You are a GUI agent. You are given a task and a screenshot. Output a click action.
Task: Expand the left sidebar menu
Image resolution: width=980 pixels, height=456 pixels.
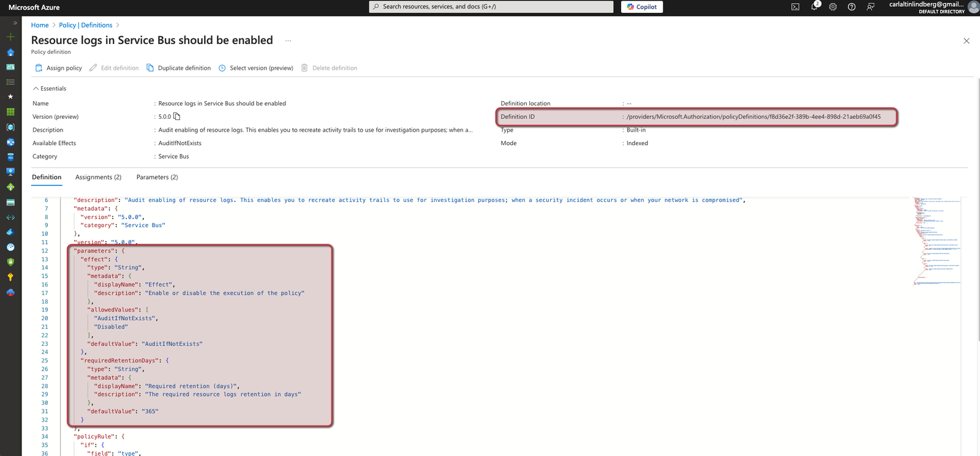[x=15, y=23]
